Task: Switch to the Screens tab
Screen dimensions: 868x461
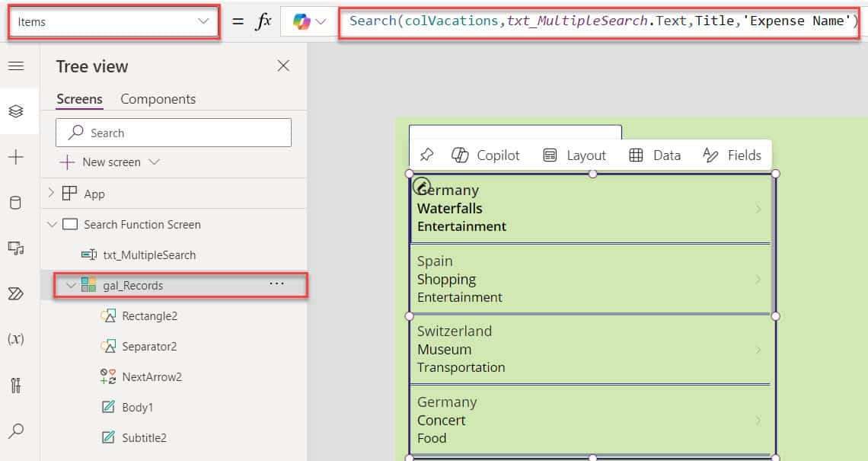Action: pos(79,99)
